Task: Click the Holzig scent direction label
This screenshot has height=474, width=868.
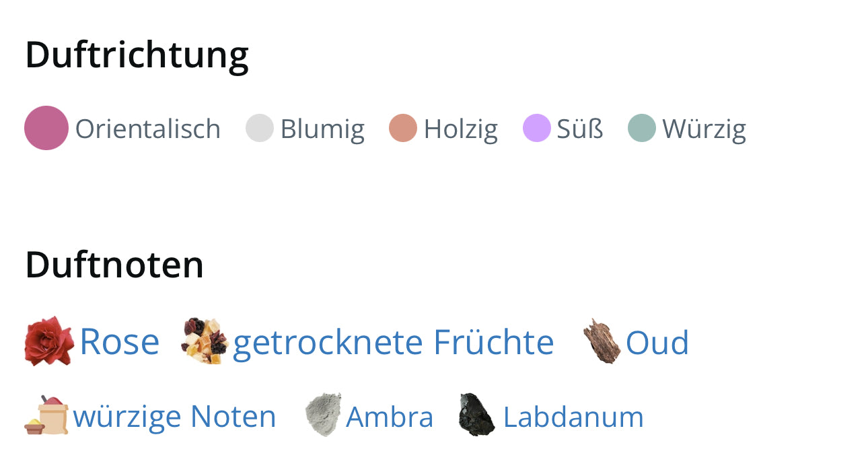Action: tap(460, 129)
